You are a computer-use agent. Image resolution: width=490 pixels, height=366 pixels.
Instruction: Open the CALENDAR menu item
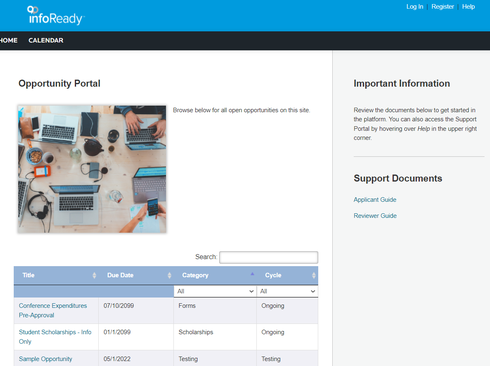point(46,40)
